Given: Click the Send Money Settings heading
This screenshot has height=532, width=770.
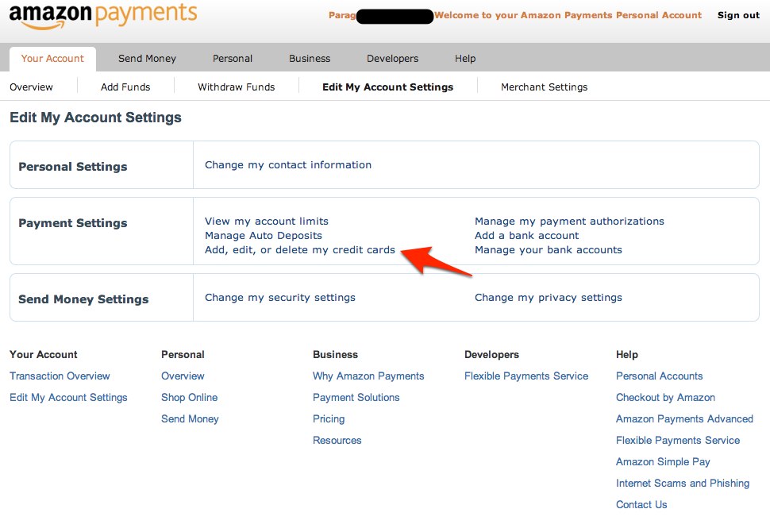Looking at the screenshot, I should point(83,299).
